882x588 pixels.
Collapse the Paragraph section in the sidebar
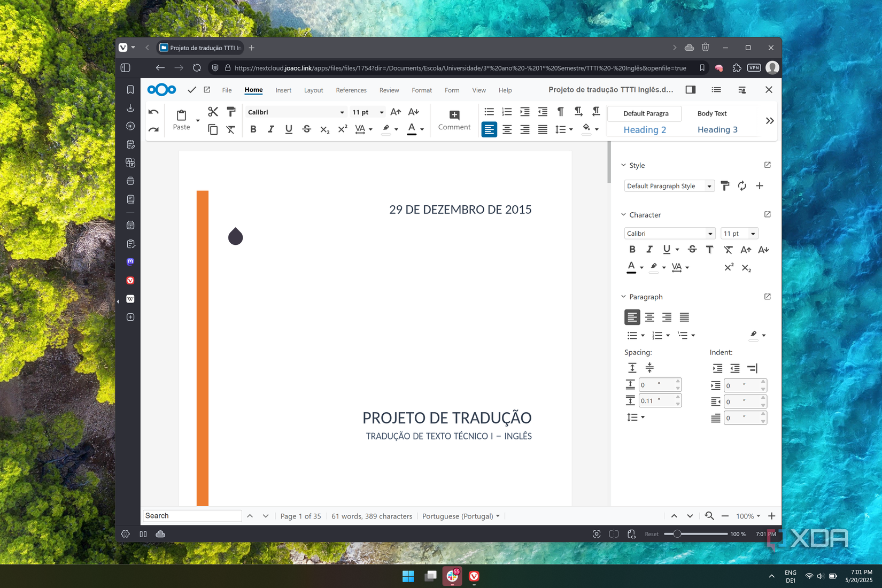tap(623, 297)
